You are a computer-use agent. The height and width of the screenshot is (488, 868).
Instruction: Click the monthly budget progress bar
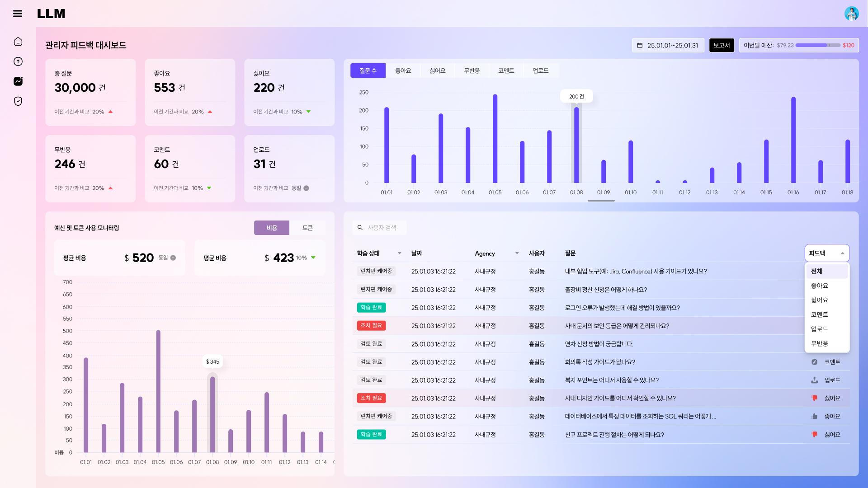(x=818, y=45)
